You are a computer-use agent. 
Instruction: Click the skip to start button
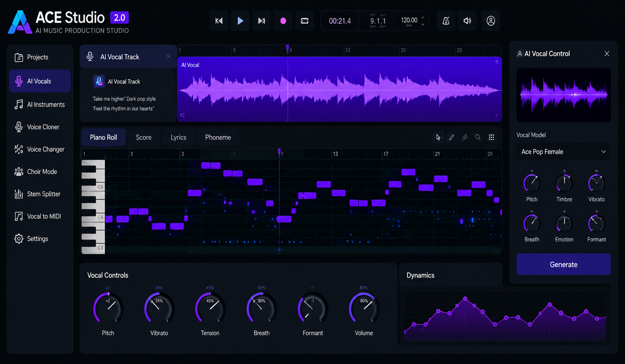[x=219, y=21]
